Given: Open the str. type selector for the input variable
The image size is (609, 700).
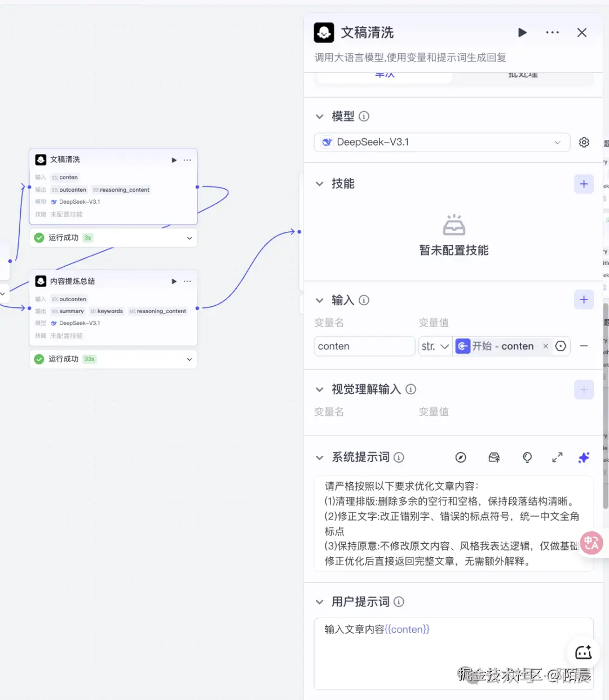Looking at the screenshot, I should tap(435, 346).
